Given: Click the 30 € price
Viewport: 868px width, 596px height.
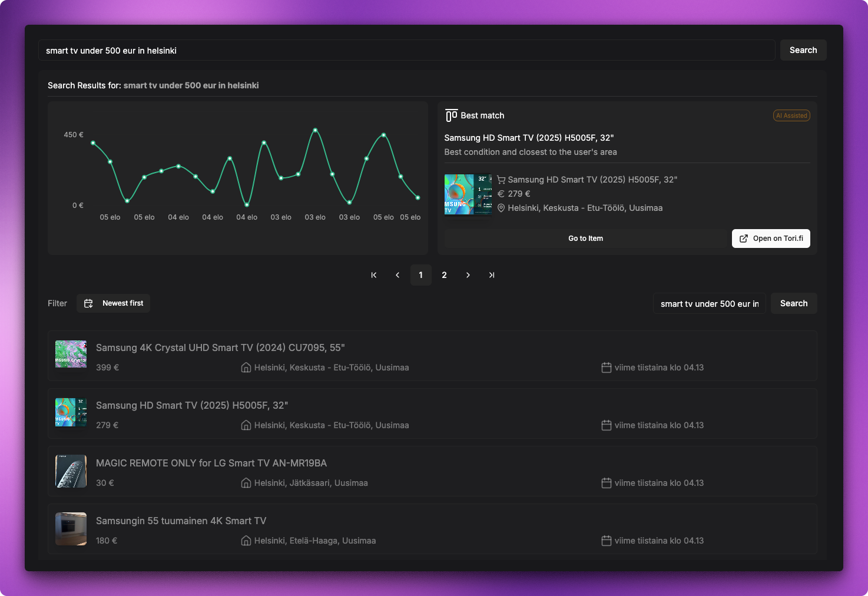Looking at the screenshot, I should 105,483.
